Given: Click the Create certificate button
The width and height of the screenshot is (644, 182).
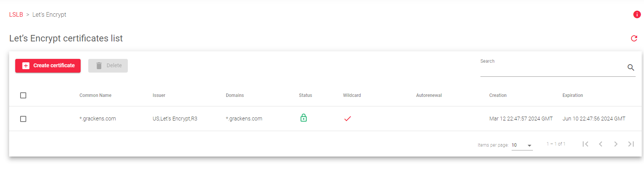Looking at the screenshot, I should pyautogui.click(x=48, y=66).
